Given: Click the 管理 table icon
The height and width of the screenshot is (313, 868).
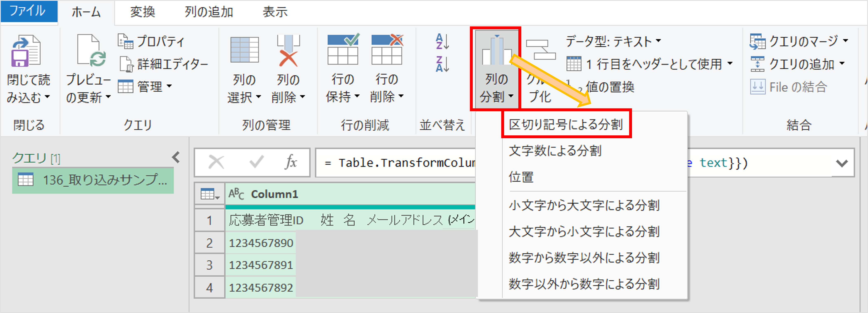Looking at the screenshot, I should (126, 87).
